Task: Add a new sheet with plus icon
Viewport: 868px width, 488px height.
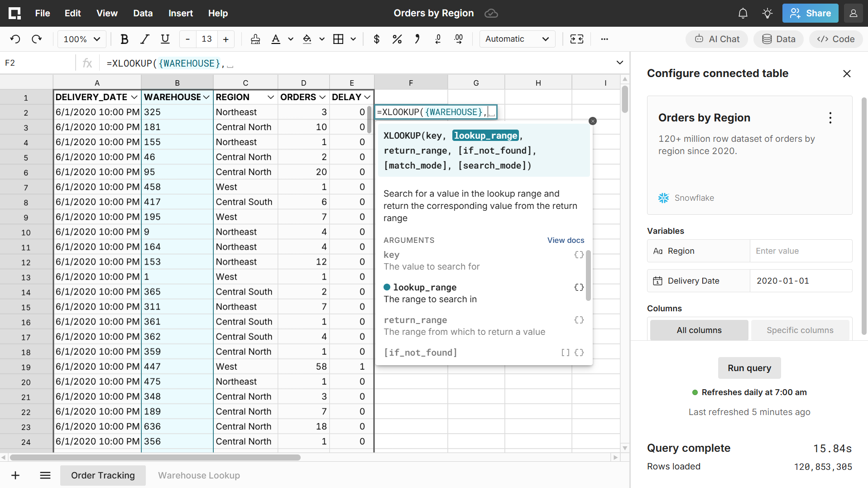Action: point(15,475)
